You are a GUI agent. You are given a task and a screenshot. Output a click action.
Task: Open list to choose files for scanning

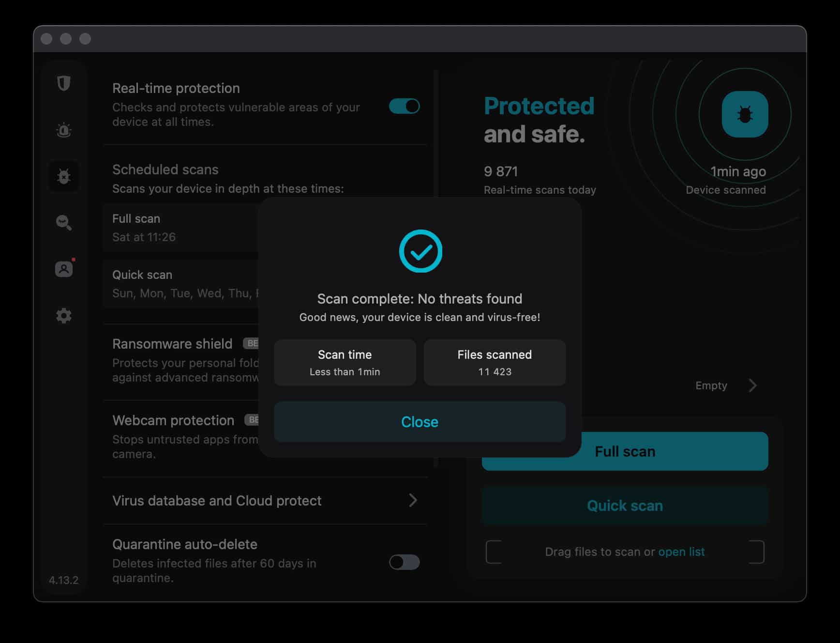pyautogui.click(x=681, y=551)
